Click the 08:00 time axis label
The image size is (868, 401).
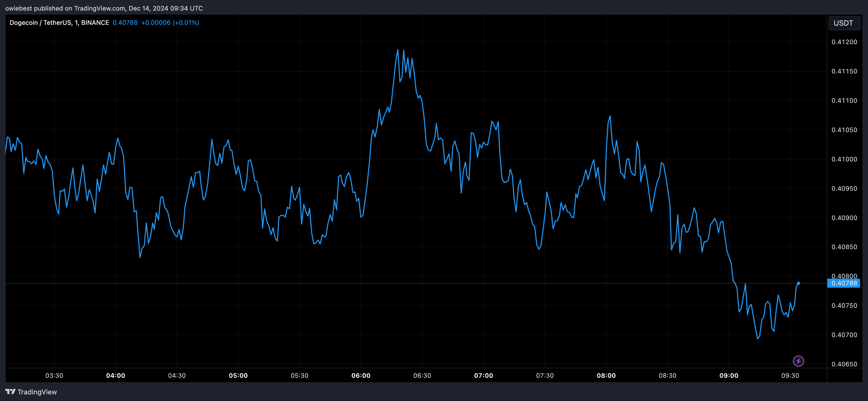606,375
